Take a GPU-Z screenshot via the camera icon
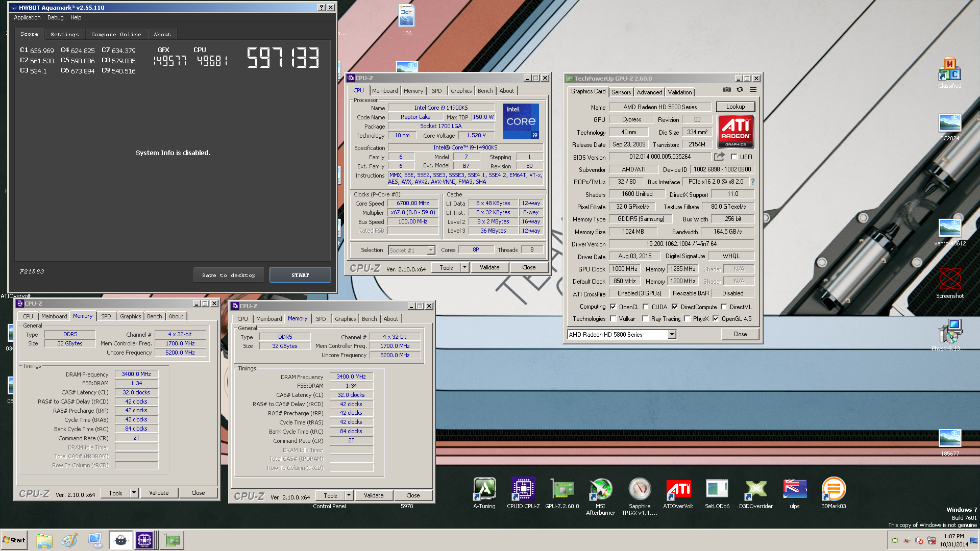This screenshot has width=980, height=551. tap(726, 89)
